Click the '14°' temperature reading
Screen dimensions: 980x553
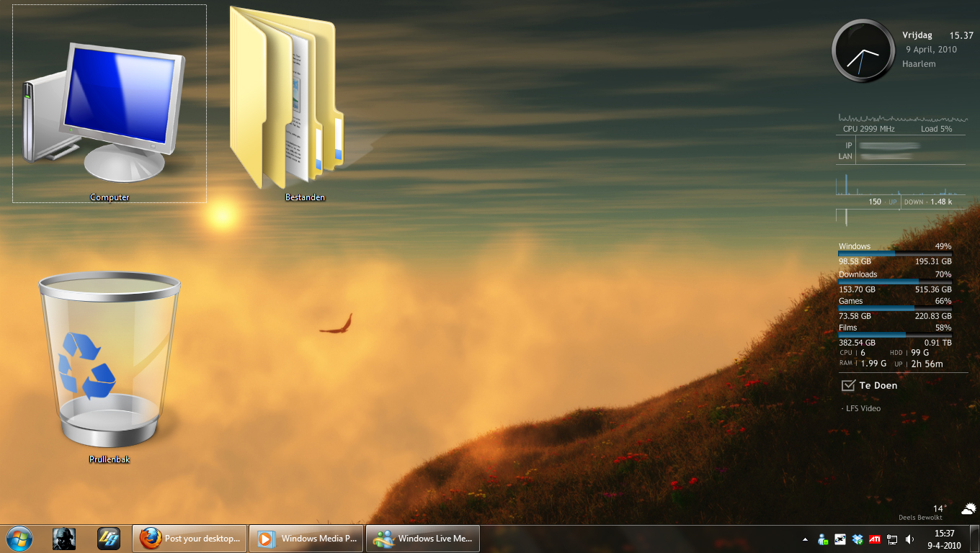click(x=940, y=508)
